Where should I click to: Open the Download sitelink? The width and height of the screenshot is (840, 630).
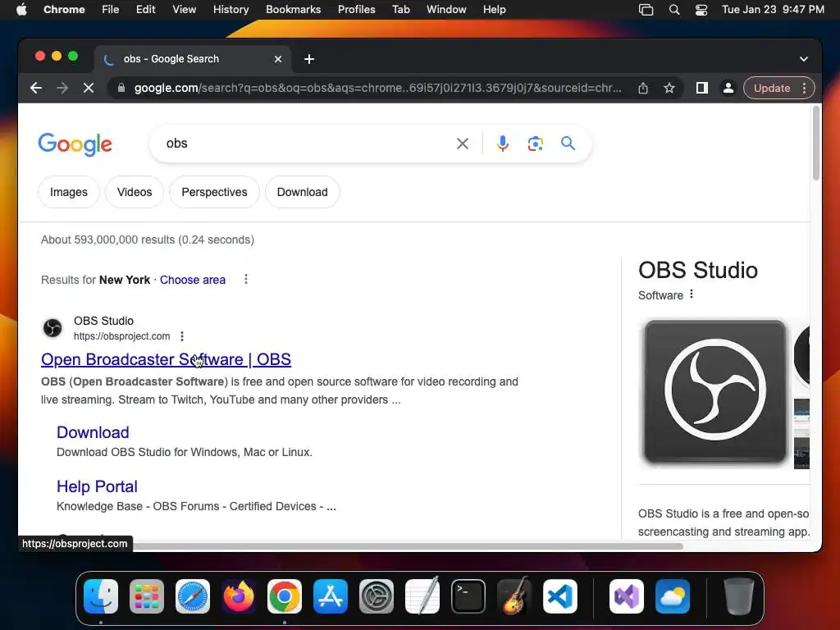click(93, 432)
